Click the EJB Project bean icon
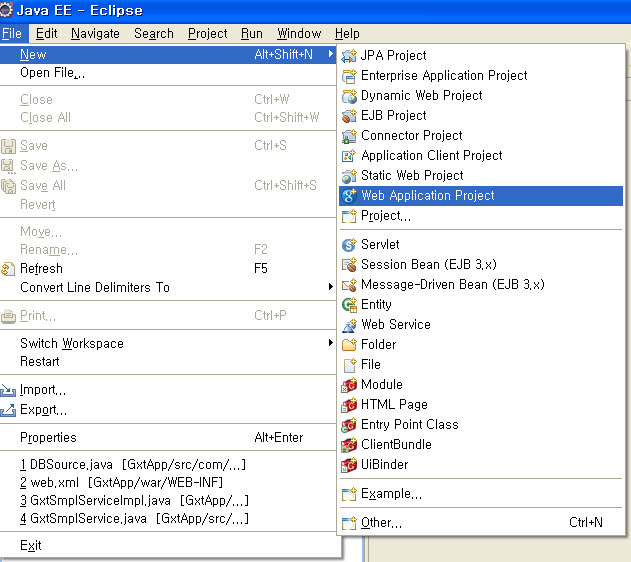The height and width of the screenshot is (562, 631). coord(349,116)
